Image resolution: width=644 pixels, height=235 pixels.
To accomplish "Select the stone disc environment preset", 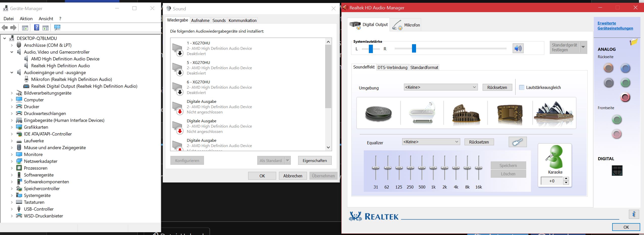I will [378, 113].
